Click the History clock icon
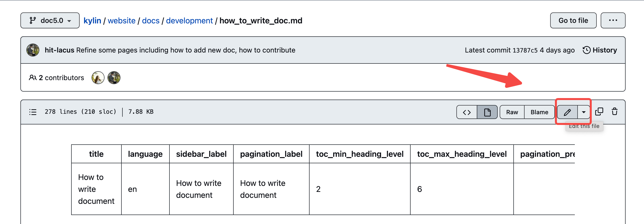This screenshot has height=224, width=644. (586, 50)
